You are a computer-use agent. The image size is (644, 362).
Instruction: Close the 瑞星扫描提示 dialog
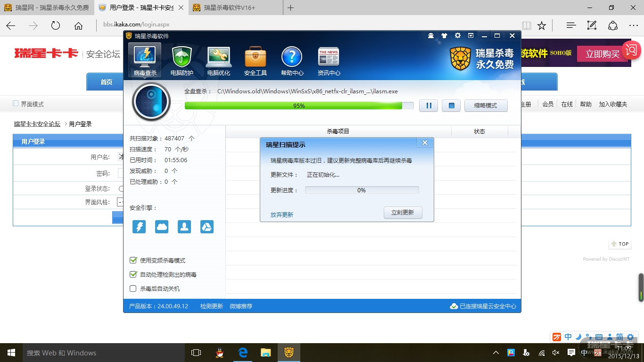point(425,143)
